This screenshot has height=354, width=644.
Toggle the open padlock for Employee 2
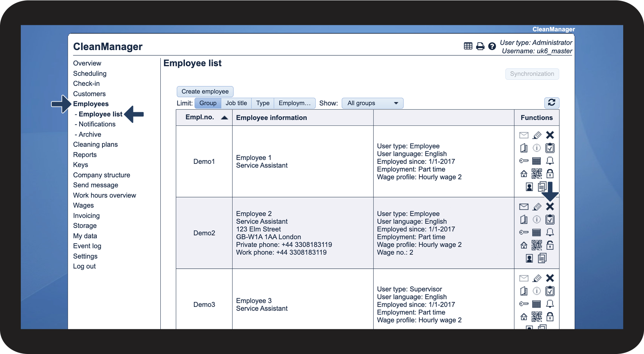tap(550, 245)
